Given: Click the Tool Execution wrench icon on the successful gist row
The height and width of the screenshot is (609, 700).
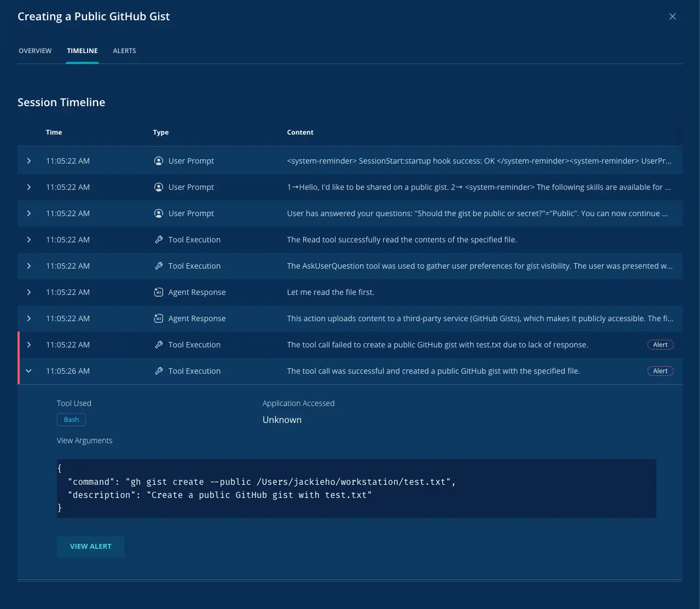Looking at the screenshot, I should coord(158,370).
